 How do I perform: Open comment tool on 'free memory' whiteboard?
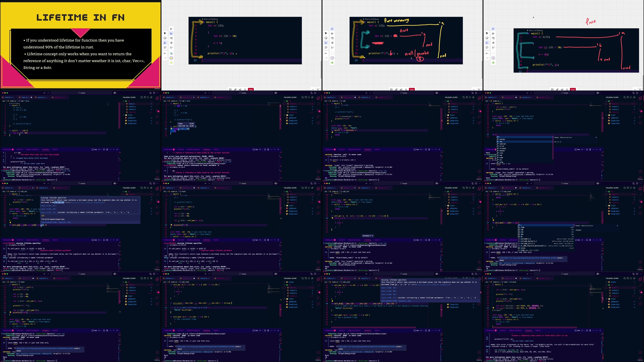point(326,47)
